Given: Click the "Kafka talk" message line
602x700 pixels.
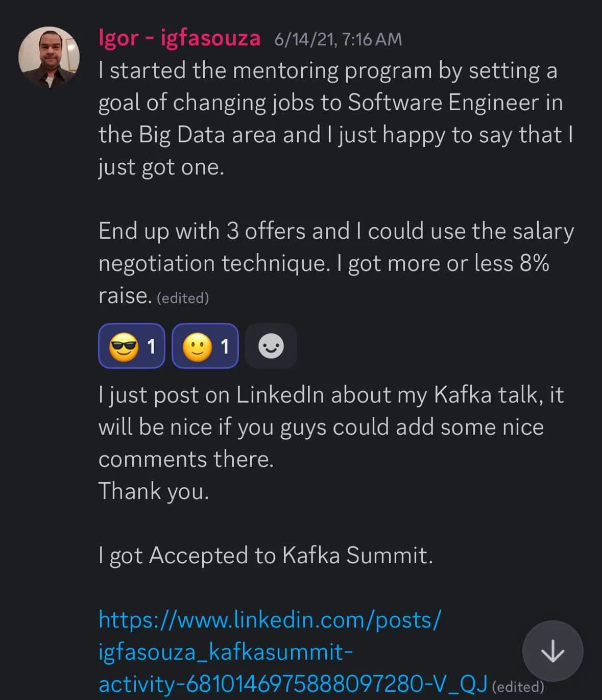Looking at the screenshot, I should point(330,395).
